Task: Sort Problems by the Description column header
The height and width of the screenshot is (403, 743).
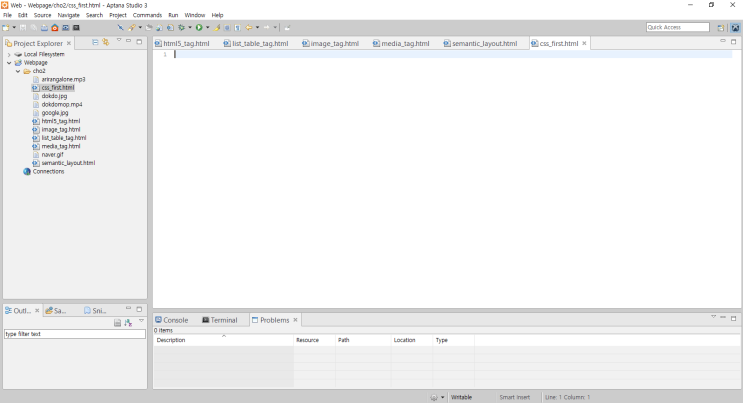Action: [222, 340]
